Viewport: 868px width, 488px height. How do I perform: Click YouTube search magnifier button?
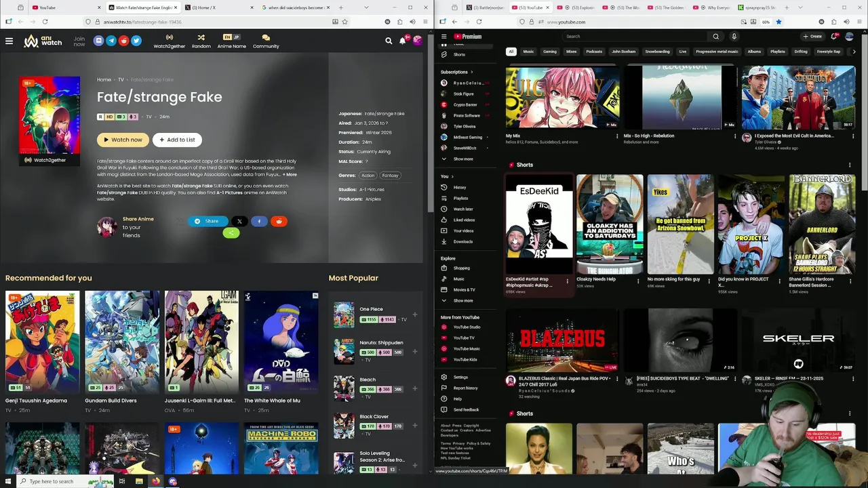point(715,37)
